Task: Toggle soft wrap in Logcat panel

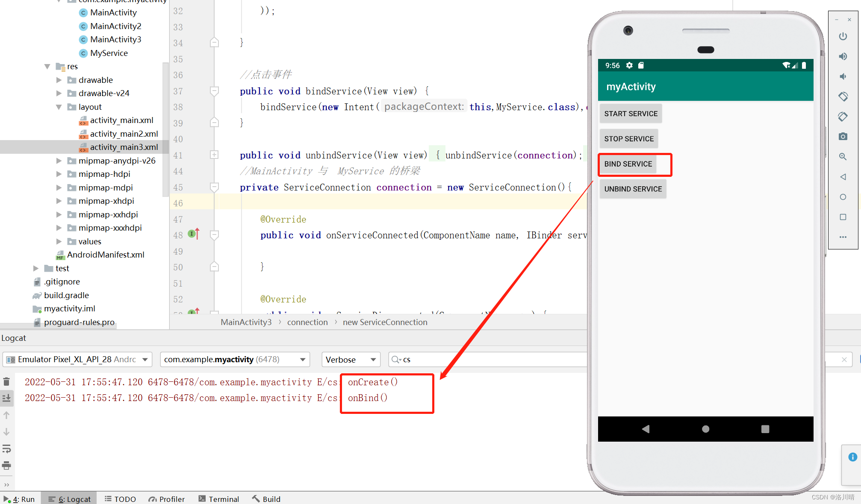Action: (x=7, y=449)
